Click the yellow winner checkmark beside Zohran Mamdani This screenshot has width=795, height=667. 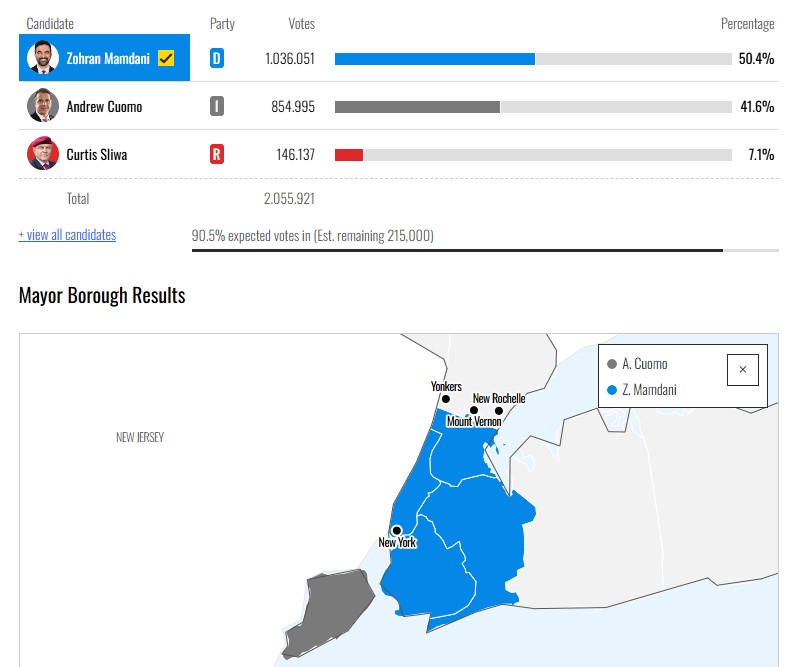[x=166, y=58]
